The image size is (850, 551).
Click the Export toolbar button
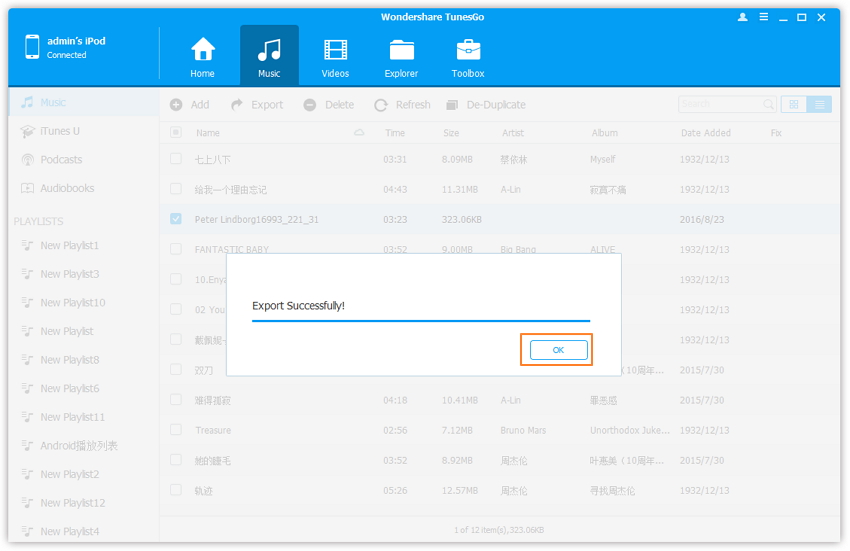point(257,105)
